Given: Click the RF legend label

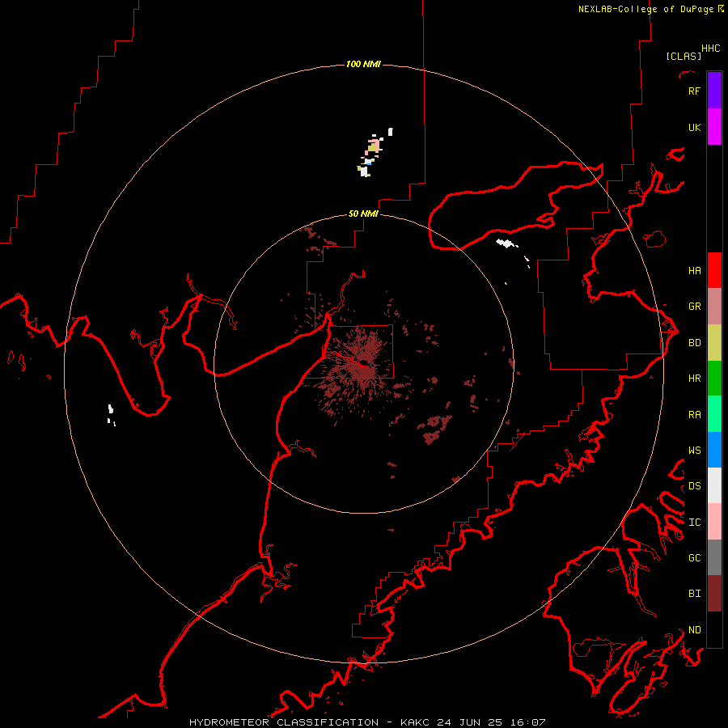Looking at the screenshot, I should tap(694, 91).
